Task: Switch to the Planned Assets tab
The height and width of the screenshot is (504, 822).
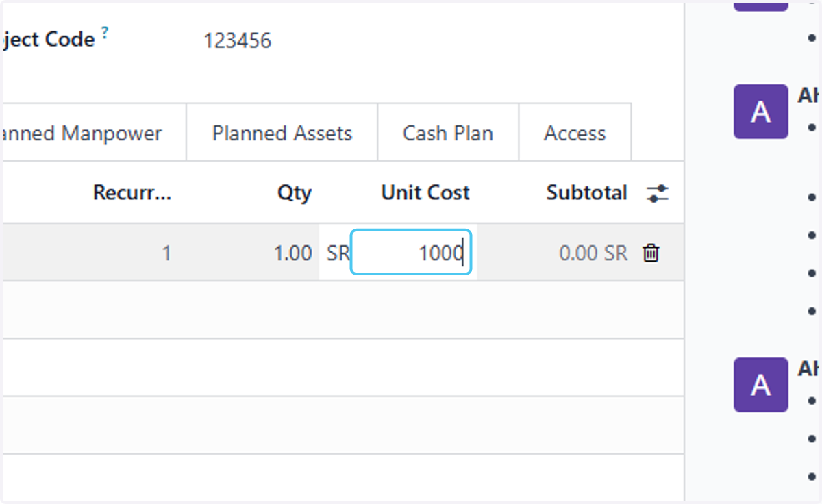Action: click(x=282, y=133)
